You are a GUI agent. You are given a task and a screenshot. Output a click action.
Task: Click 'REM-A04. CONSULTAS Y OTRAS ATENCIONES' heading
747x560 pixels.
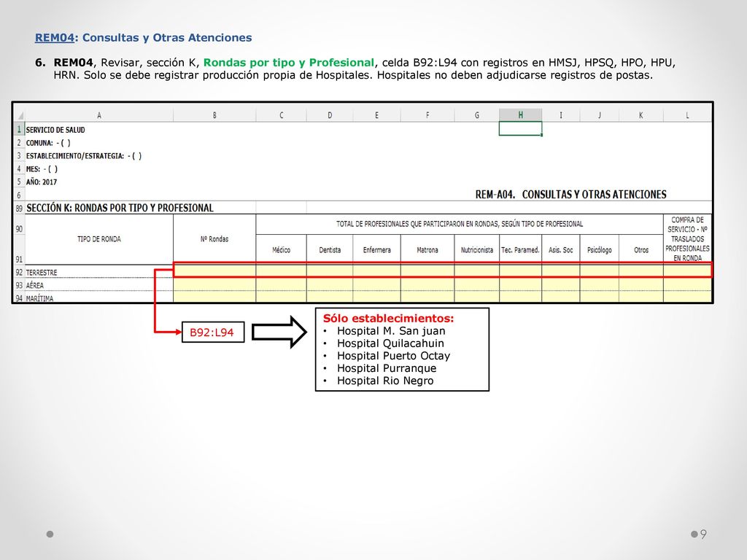tap(570, 194)
